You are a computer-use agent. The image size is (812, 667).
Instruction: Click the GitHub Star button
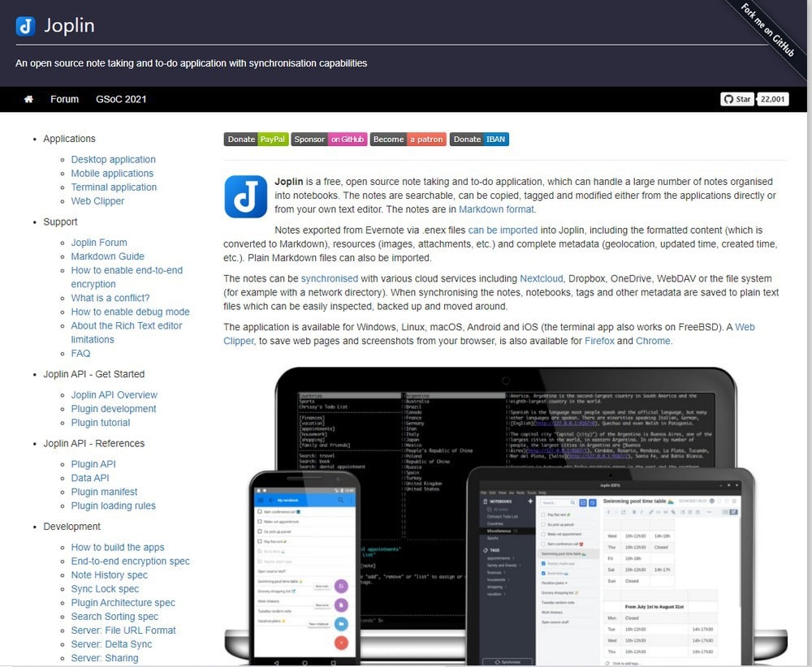coord(737,99)
